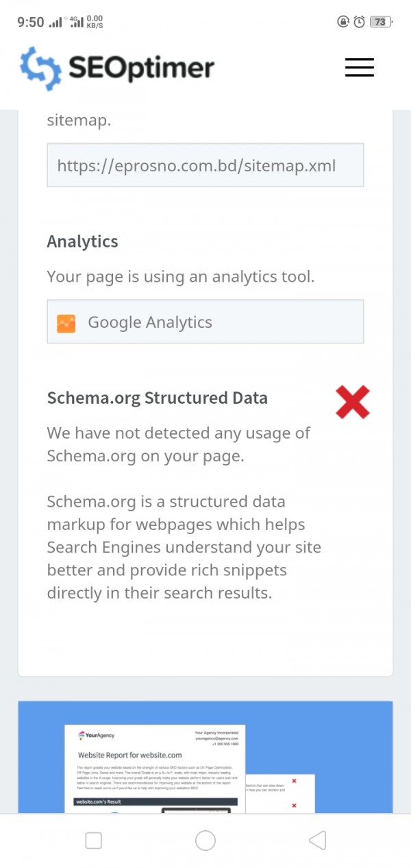This screenshot has width=411, height=868.
Task: Tap the rotation lock status icon
Action: tap(343, 22)
